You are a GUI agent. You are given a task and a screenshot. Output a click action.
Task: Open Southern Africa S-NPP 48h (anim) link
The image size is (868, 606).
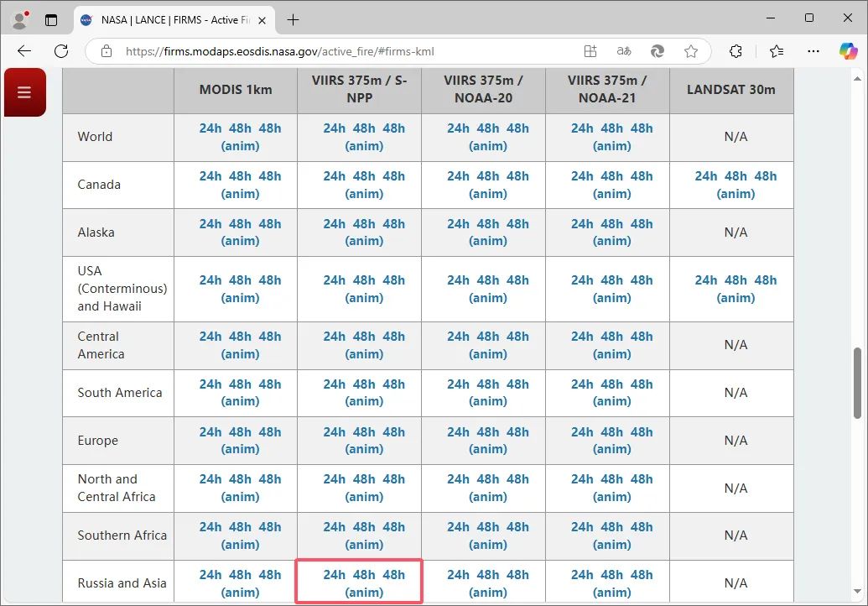[364, 545]
